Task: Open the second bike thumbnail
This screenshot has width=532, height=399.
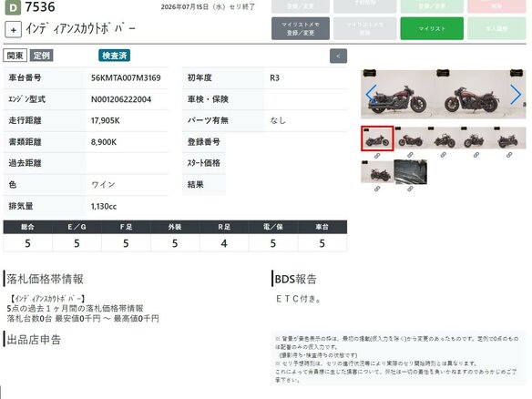Action: pos(410,138)
